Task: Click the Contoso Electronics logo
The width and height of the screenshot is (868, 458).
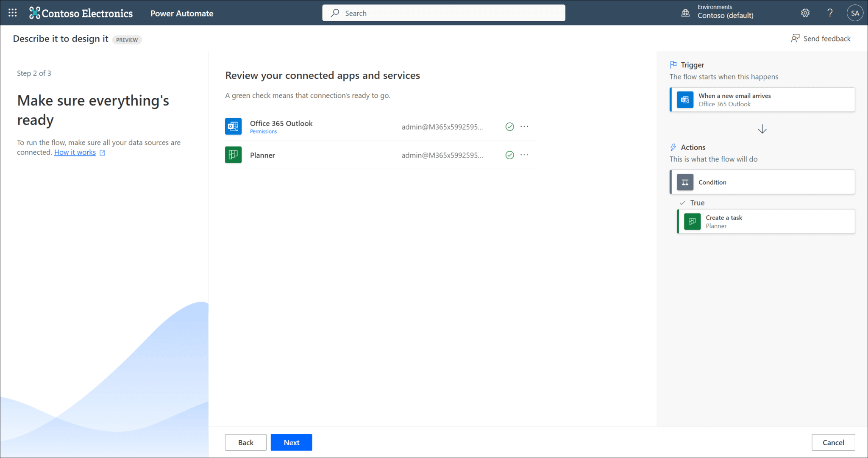Action: (x=81, y=13)
